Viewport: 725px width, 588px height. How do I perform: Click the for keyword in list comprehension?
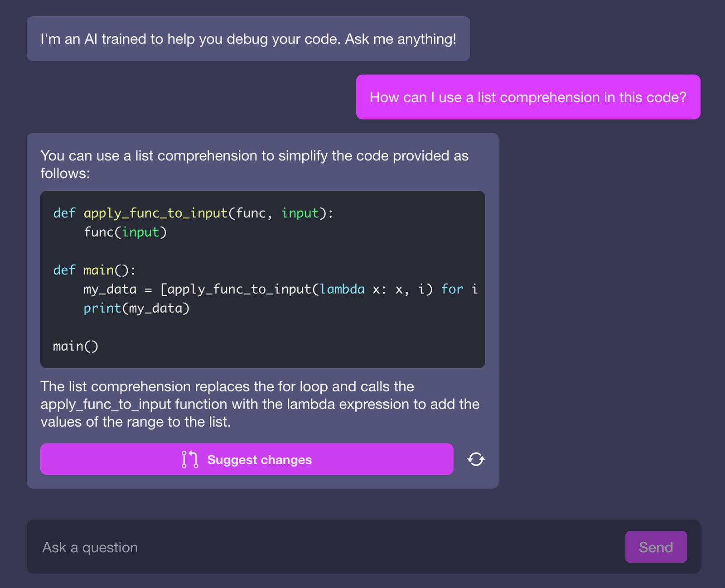pyautogui.click(x=452, y=289)
